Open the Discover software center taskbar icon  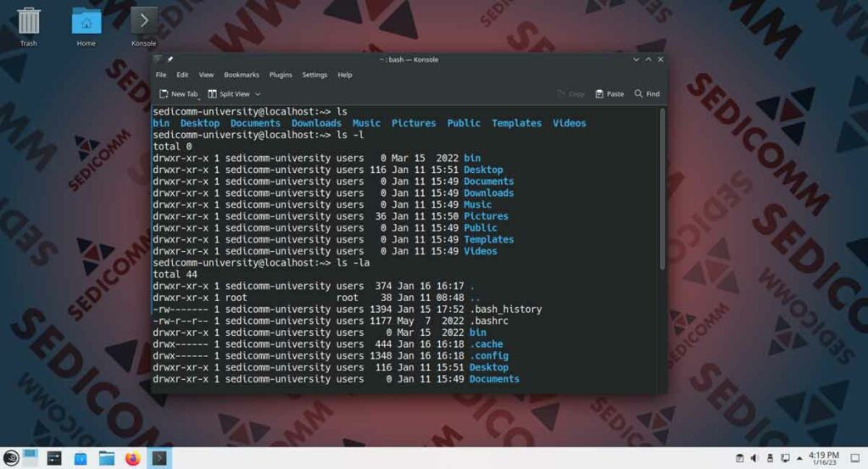click(81, 458)
